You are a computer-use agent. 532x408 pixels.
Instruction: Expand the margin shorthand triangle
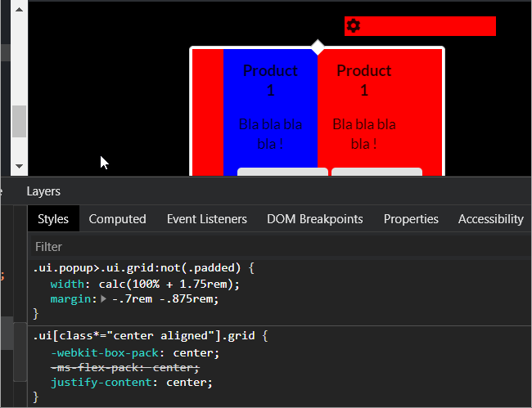[104, 299]
